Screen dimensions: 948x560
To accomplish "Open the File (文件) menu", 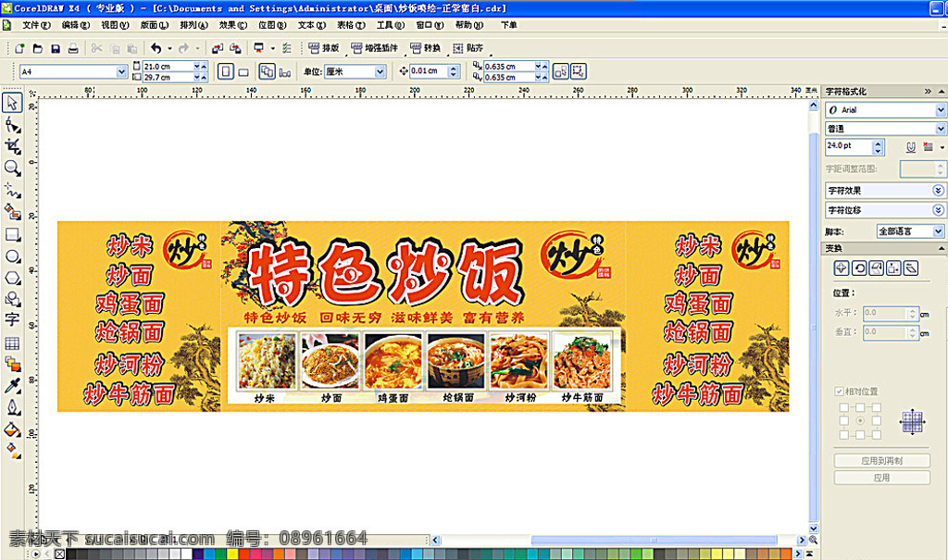I will [x=36, y=25].
